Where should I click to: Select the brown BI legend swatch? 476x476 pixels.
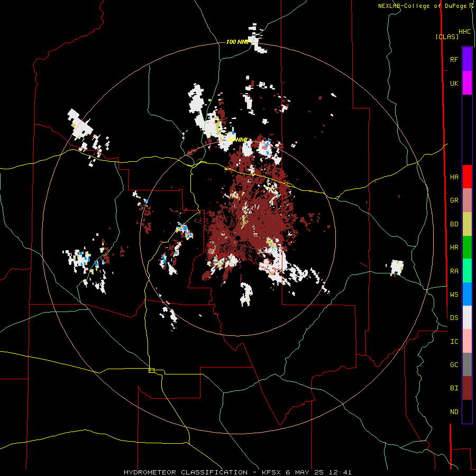point(467,388)
